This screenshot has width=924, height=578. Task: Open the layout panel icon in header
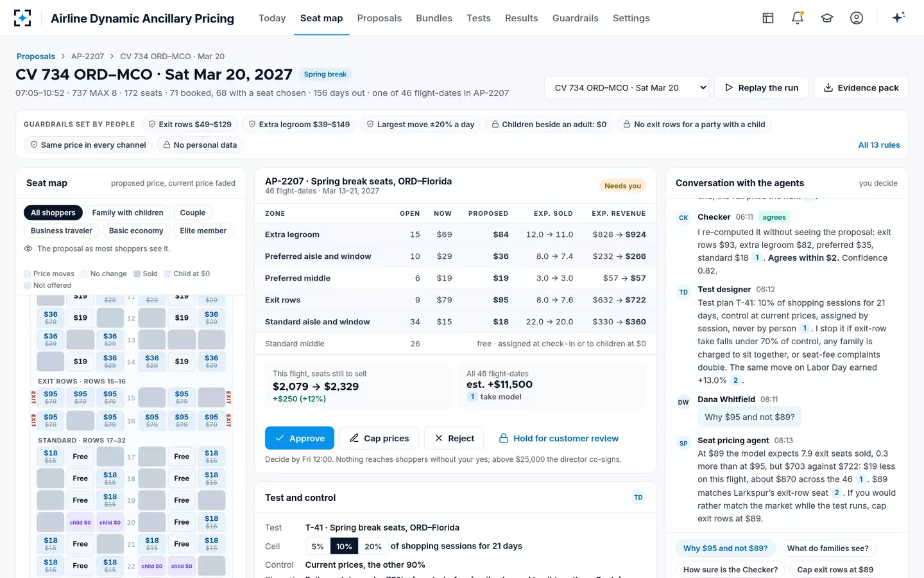coord(768,18)
